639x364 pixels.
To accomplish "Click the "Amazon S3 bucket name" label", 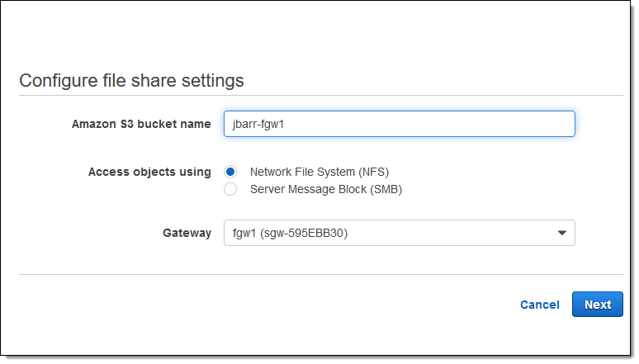I will tap(141, 124).
